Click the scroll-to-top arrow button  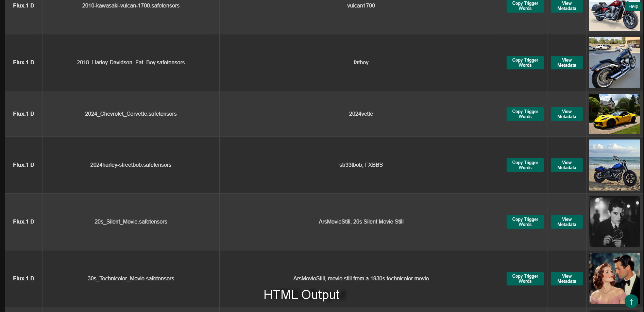(631, 301)
